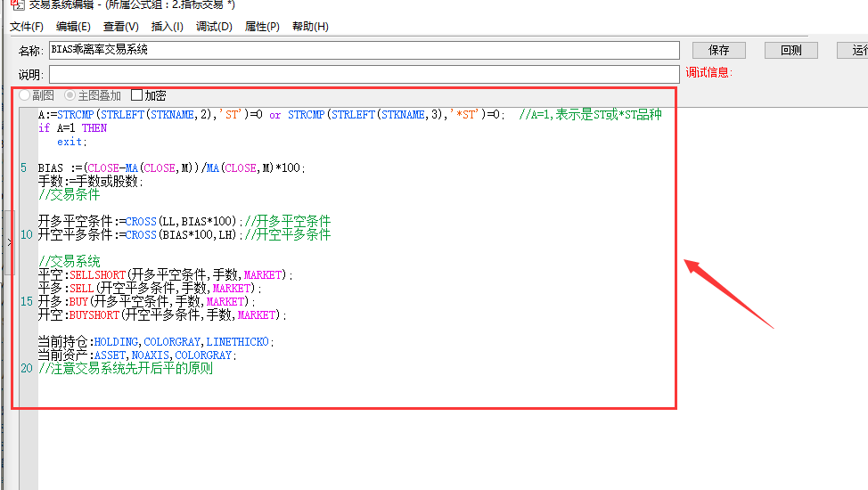
Task: Click line number 5 in gutter
Action: 24,167
